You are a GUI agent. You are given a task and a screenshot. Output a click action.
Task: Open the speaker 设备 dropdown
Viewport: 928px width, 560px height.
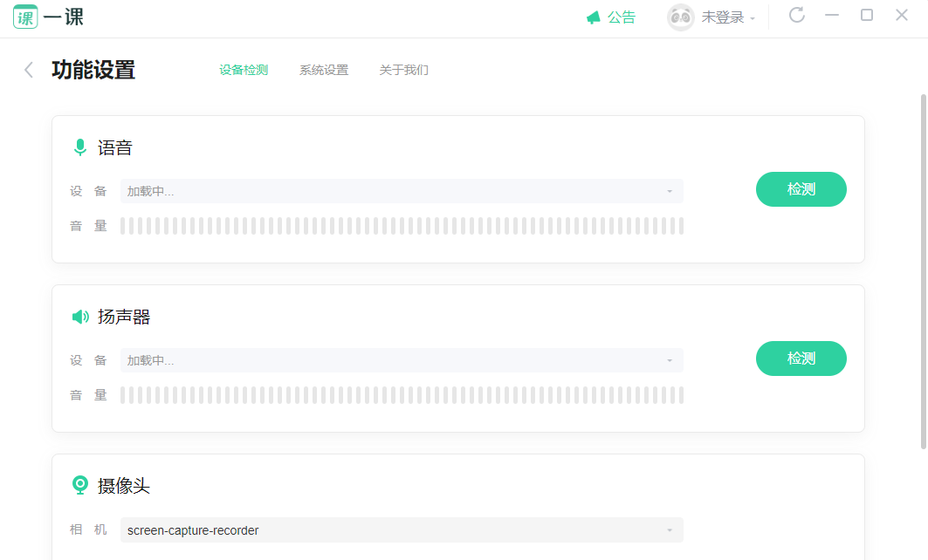click(402, 360)
